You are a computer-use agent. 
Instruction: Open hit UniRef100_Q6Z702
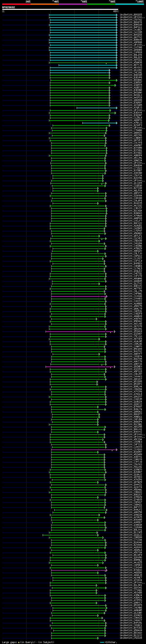click(x=131, y=37)
